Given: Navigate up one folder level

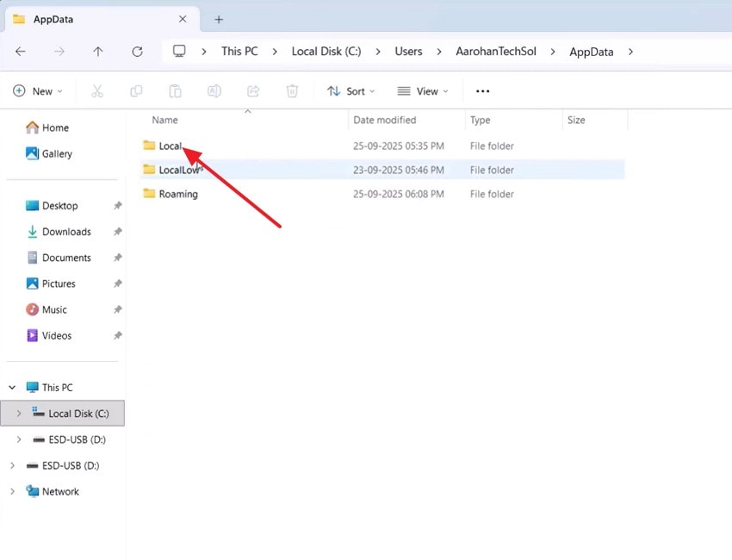Looking at the screenshot, I should point(98,51).
